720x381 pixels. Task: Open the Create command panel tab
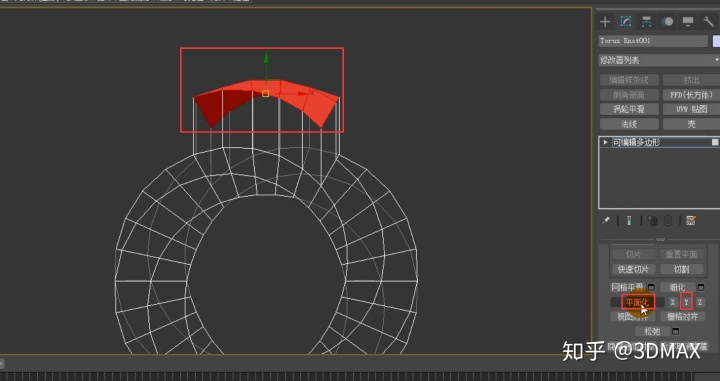point(605,22)
